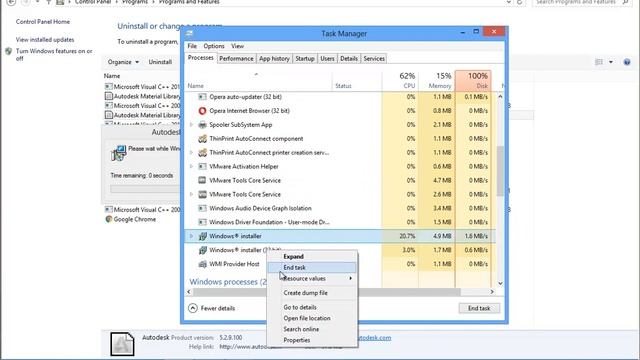The height and width of the screenshot is (360, 640).
Task: Select Go to details in context menu
Action: [x=312, y=307]
